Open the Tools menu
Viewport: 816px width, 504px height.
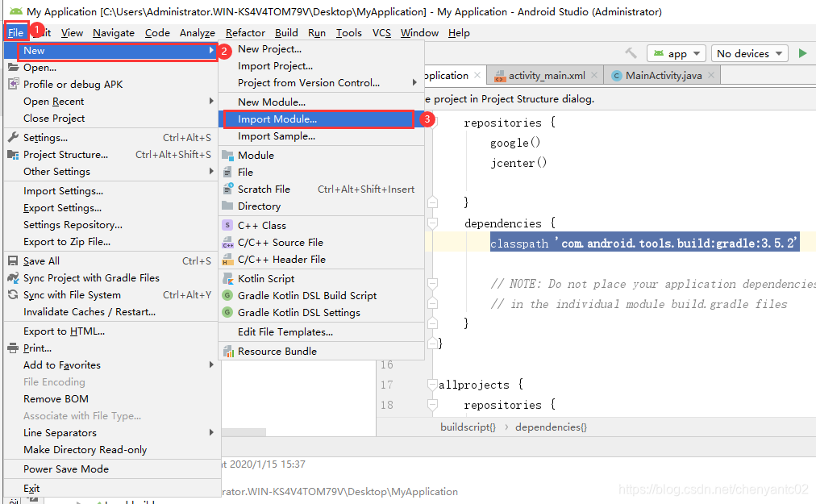click(x=348, y=33)
